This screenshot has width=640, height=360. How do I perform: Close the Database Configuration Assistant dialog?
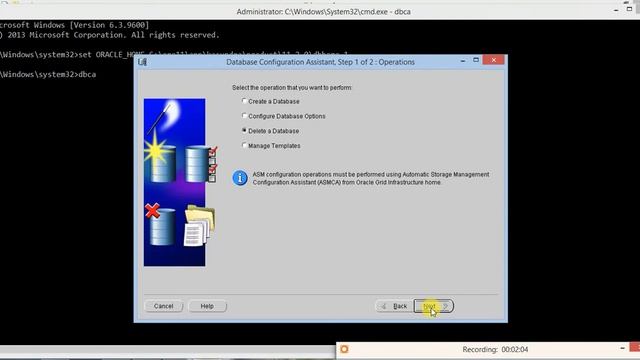493,60
